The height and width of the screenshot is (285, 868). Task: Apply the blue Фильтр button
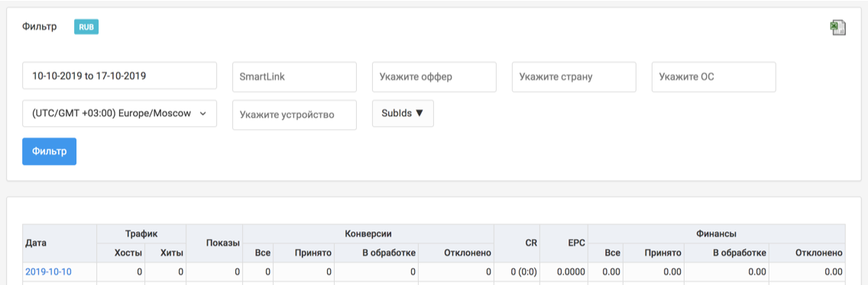[49, 151]
